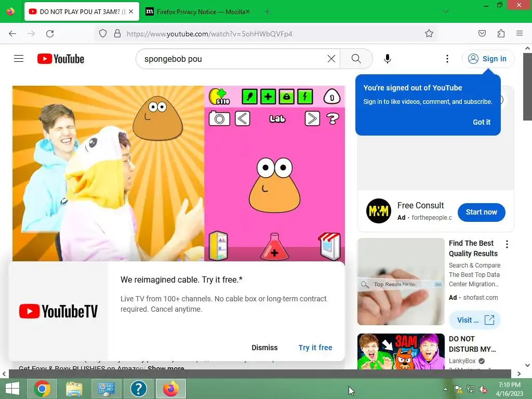Viewport: 532px width, 399px height.
Task: Dismiss the YouTube TV promo
Action: 264,348
